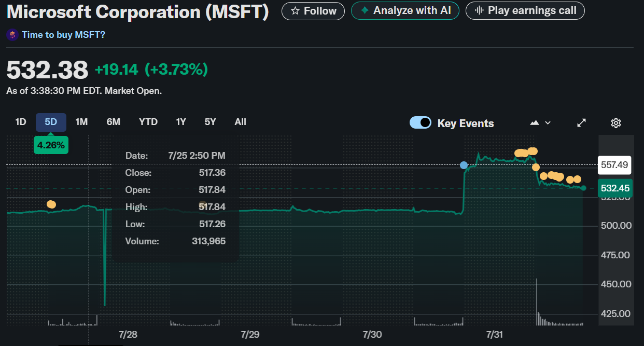
Task: Click the 7/29 date axis label
Action: pyautogui.click(x=250, y=335)
